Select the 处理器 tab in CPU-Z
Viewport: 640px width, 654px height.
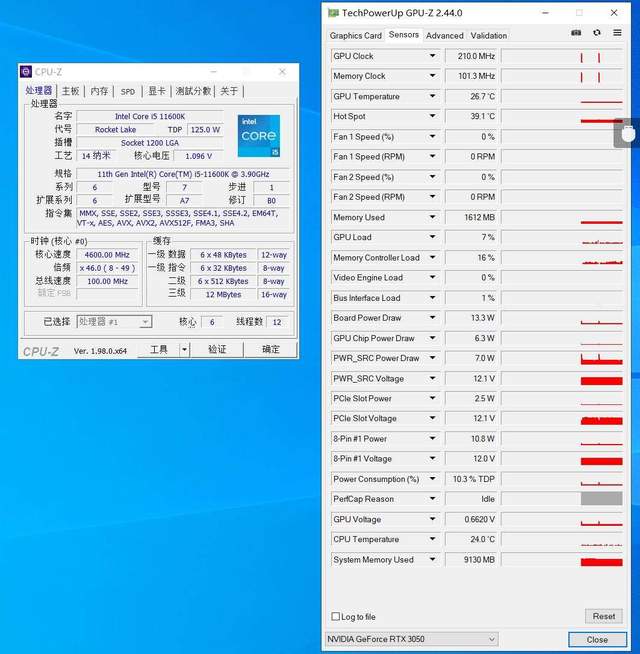coord(39,91)
